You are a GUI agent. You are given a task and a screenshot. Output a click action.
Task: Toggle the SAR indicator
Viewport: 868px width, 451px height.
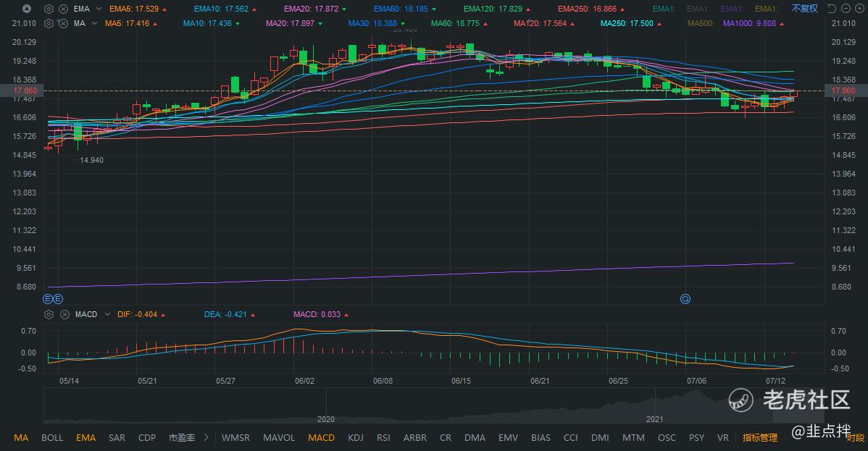pyautogui.click(x=117, y=438)
